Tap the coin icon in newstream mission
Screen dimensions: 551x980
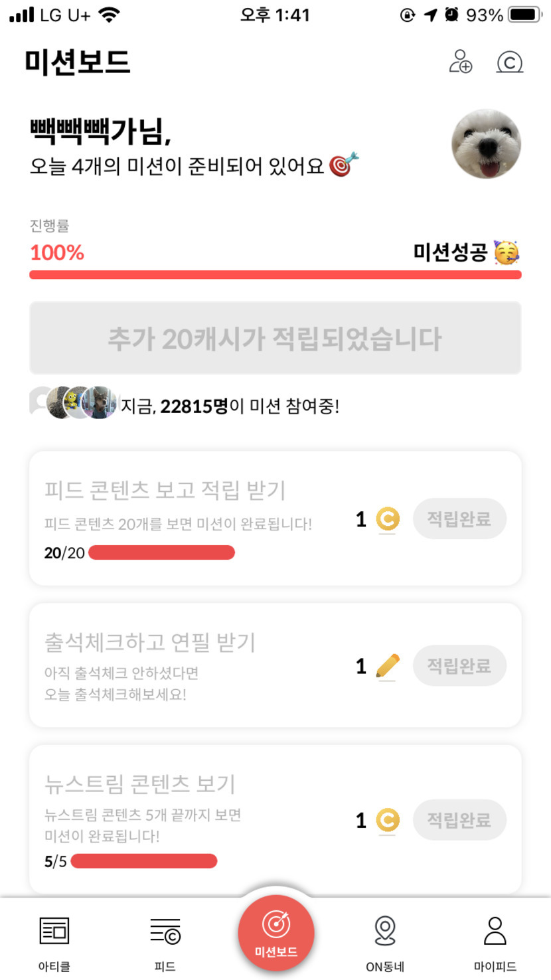[x=388, y=820]
